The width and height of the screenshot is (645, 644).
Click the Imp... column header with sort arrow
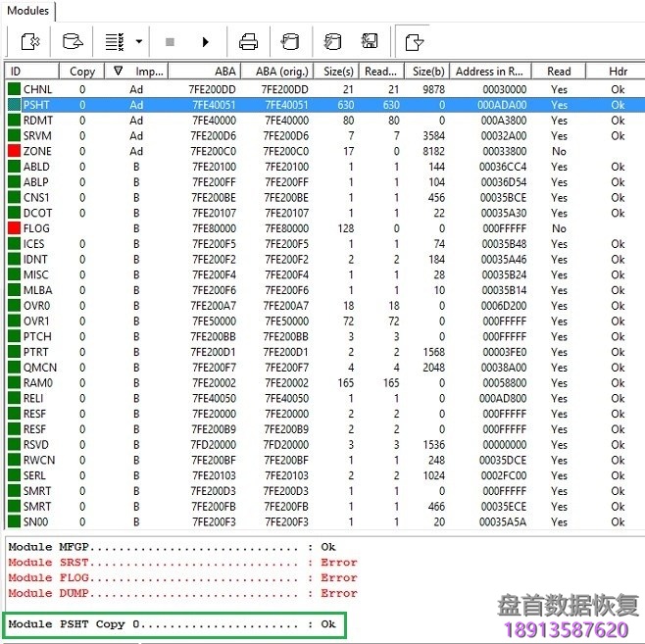click(x=136, y=72)
